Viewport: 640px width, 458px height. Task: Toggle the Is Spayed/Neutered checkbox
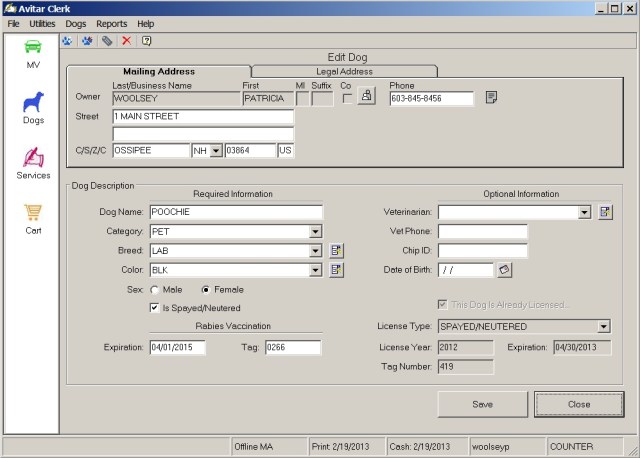tap(155, 308)
